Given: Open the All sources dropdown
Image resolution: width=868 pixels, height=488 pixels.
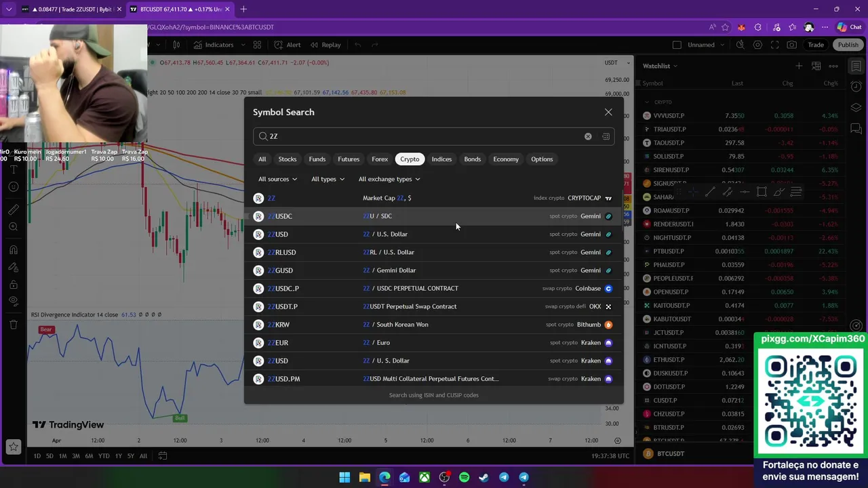Looking at the screenshot, I should tap(277, 179).
